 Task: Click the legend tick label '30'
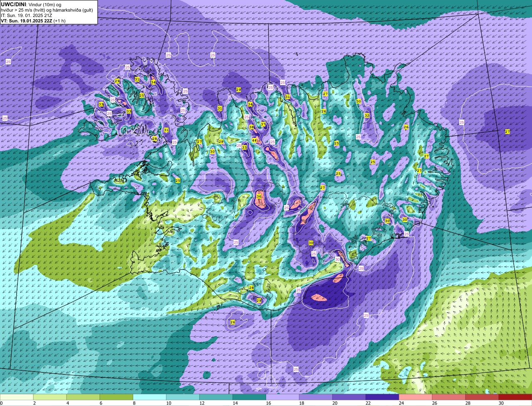pos(501,403)
